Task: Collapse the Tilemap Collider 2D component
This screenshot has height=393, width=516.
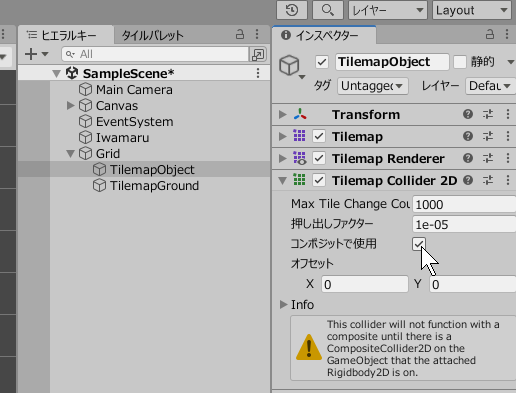Action: point(282,181)
